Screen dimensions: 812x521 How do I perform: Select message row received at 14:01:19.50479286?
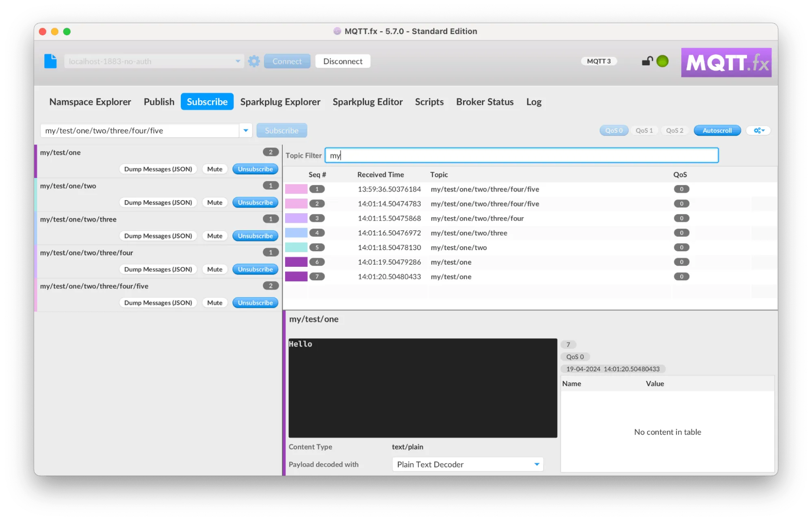[x=530, y=262]
